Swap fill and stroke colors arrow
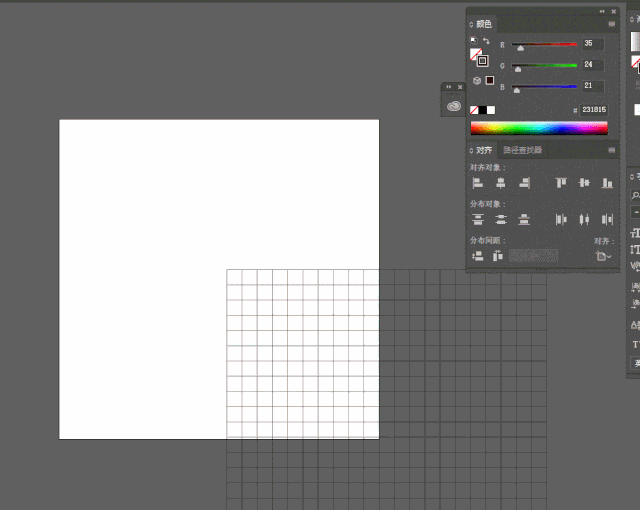Screen dimensions: 640x510 click(x=486, y=41)
